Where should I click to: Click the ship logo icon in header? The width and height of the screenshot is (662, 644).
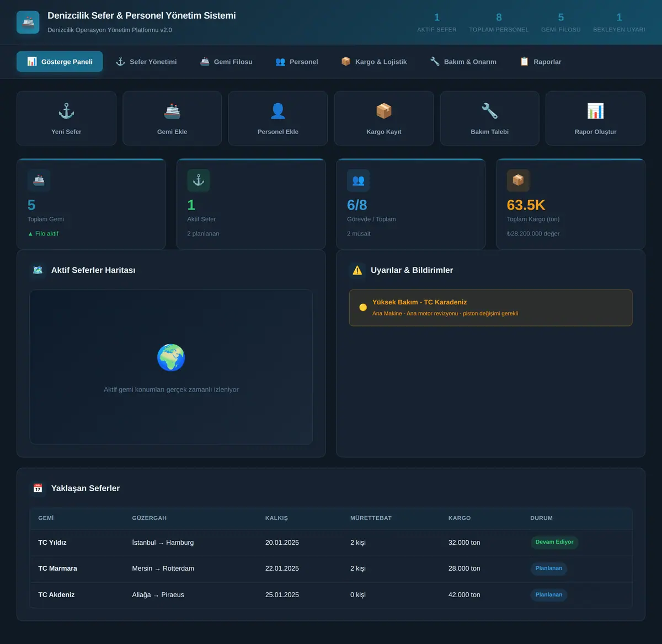tap(28, 23)
